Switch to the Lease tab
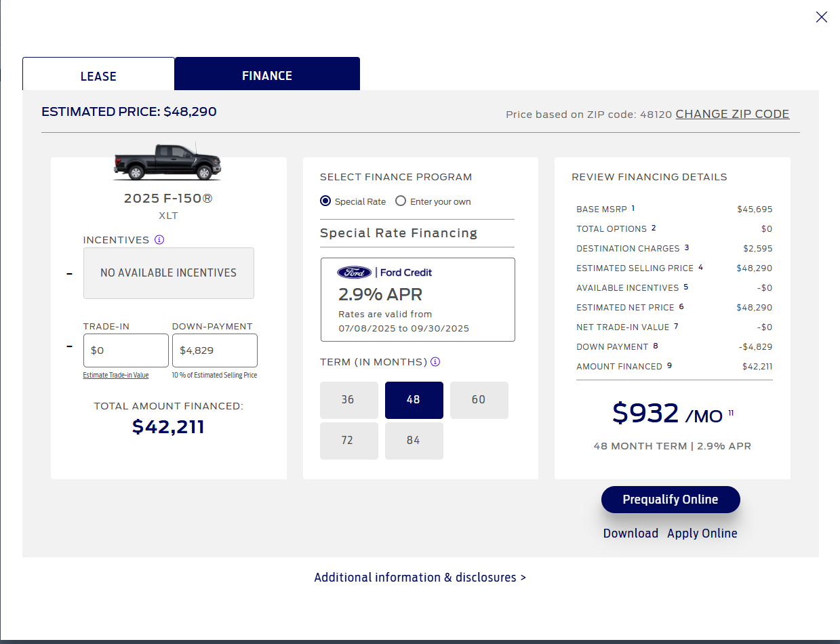The image size is (840, 644). point(98,74)
